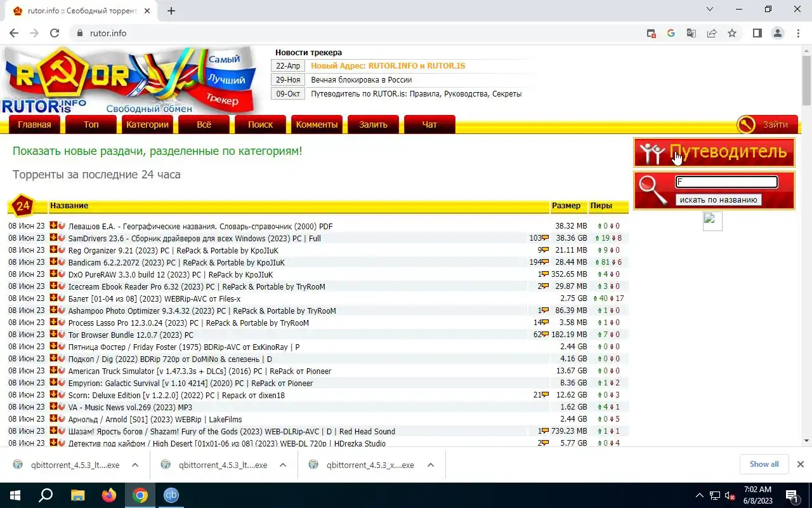
Task: Open news link 'Путеводитель по RUTOR.is'
Action: pyautogui.click(x=416, y=94)
